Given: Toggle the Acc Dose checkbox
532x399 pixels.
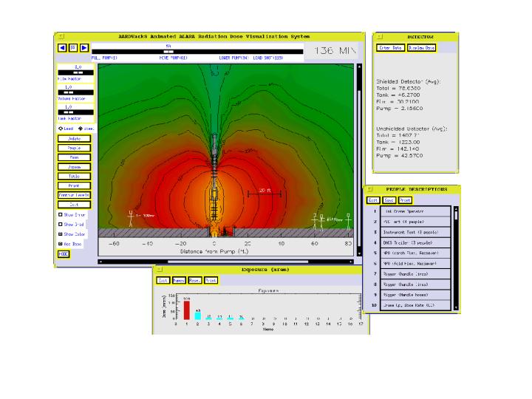Looking at the screenshot, I should click(x=61, y=244).
